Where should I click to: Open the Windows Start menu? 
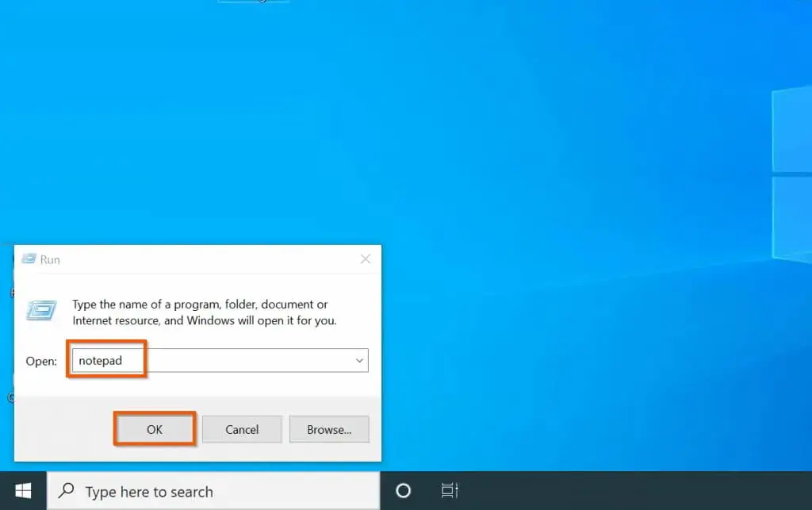(23, 491)
